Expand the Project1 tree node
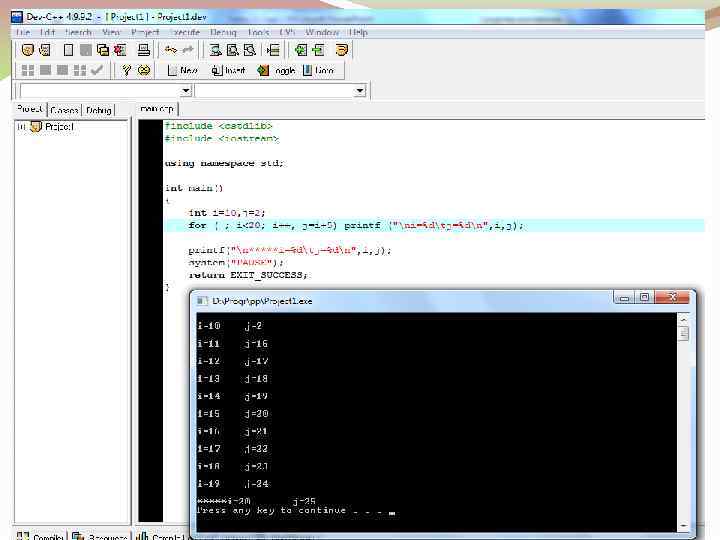 (21, 127)
